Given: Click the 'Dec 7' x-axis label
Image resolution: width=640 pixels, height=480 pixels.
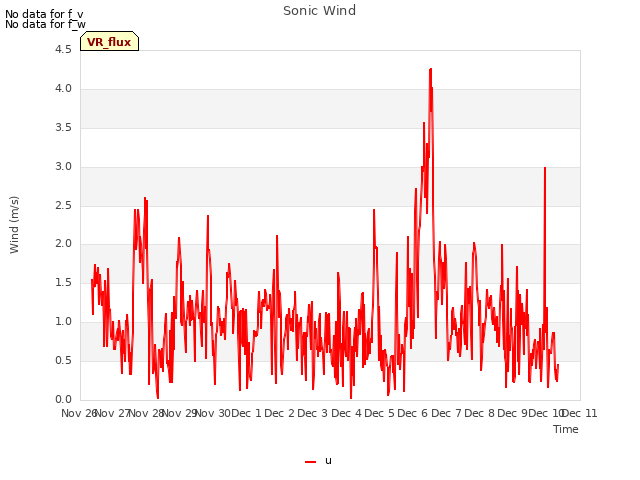Looking at the screenshot, I should 447,413.
